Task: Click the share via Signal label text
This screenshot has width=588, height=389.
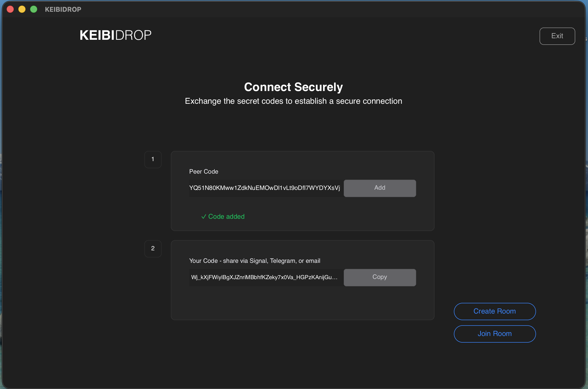Action: click(254, 261)
